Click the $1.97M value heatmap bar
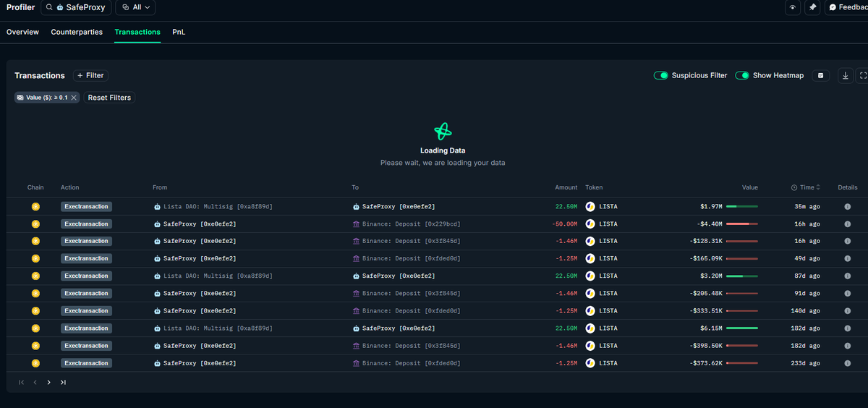Screen dimensions: 868x408 [742, 207]
